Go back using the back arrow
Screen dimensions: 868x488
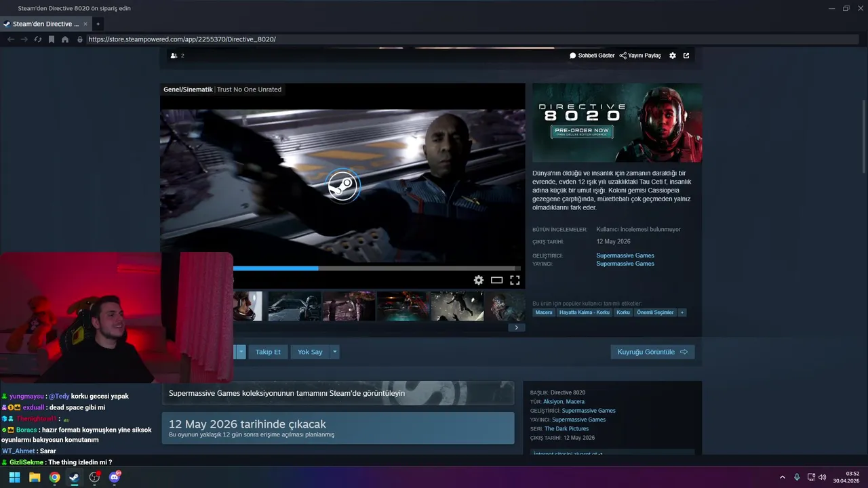coord(11,39)
